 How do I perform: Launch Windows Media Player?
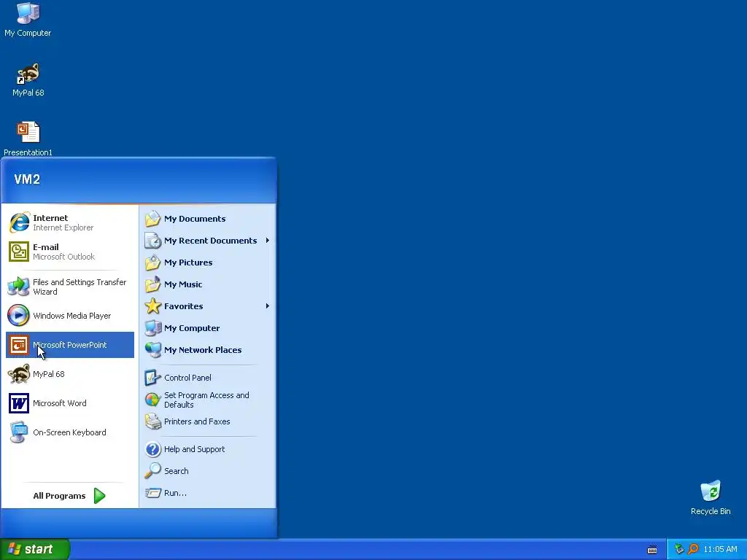point(70,316)
